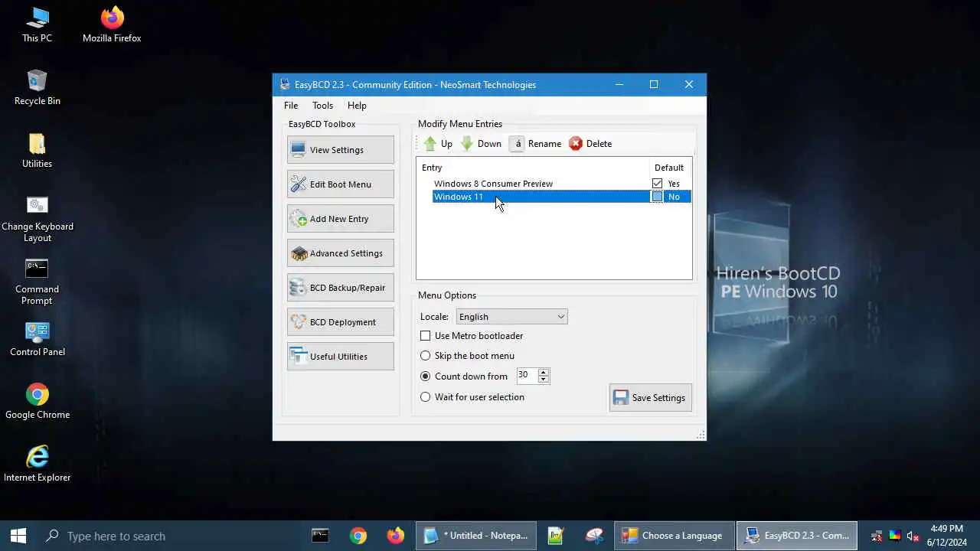
Task: Open Useful Utilities section
Action: coord(341,357)
